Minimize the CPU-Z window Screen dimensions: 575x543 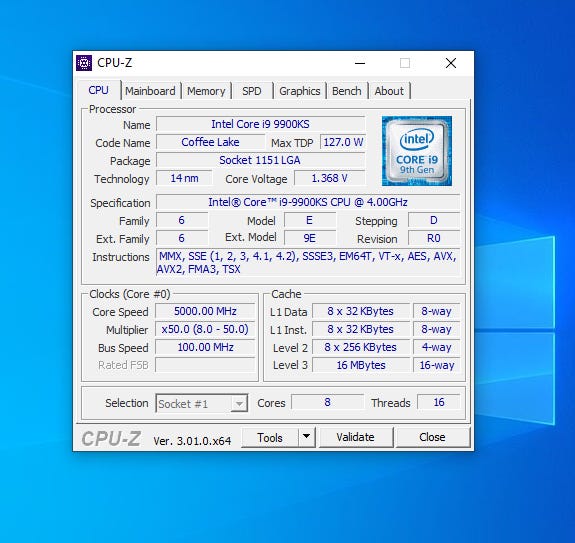[360, 63]
